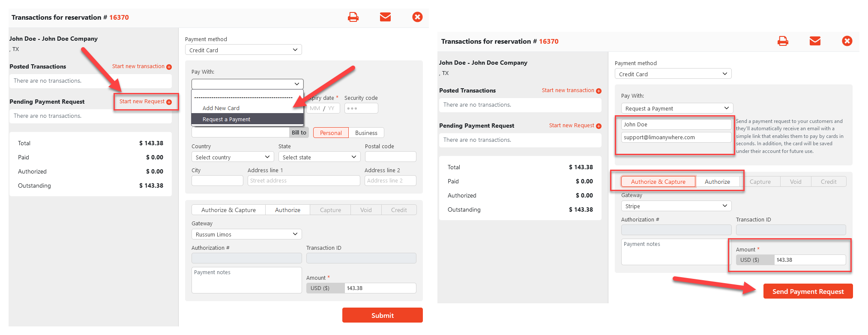Click the support@limoanywhere.com email field
The image size is (868, 335).
[x=676, y=138]
